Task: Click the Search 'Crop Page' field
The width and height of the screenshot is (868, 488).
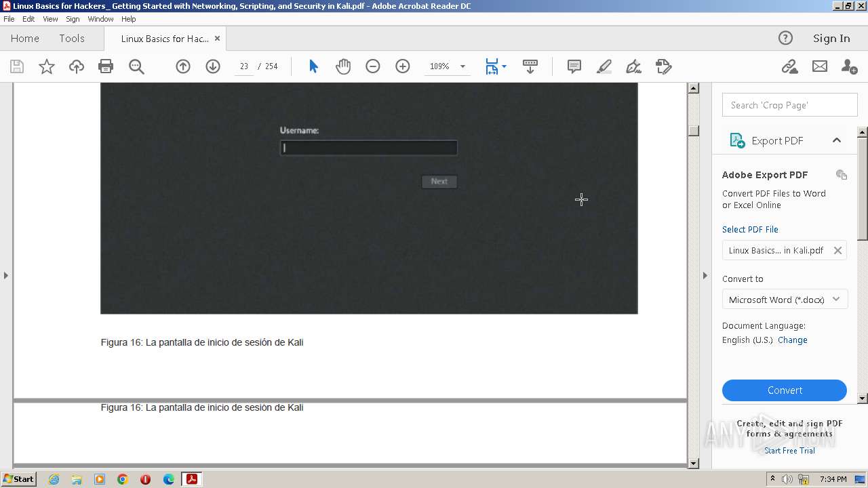Action: point(790,105)
